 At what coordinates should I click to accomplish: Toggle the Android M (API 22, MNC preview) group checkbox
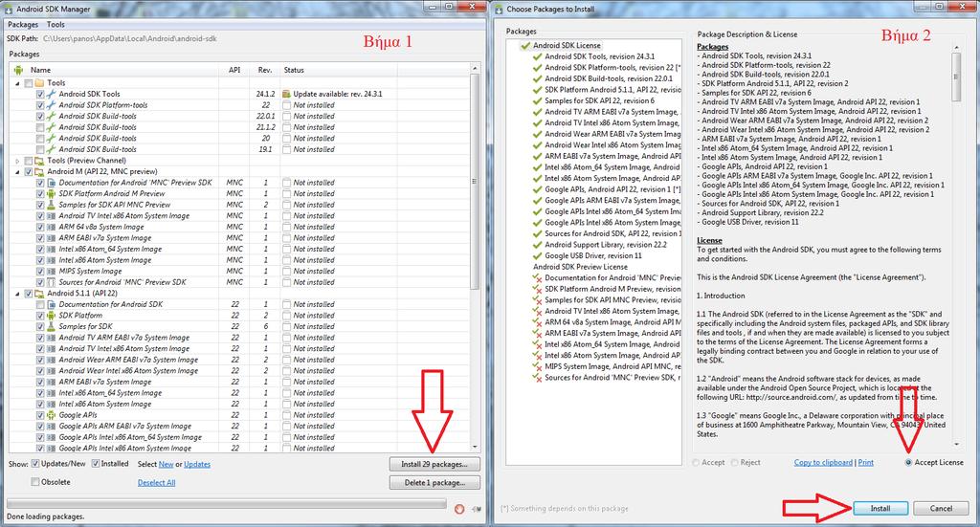click(28, 172)
